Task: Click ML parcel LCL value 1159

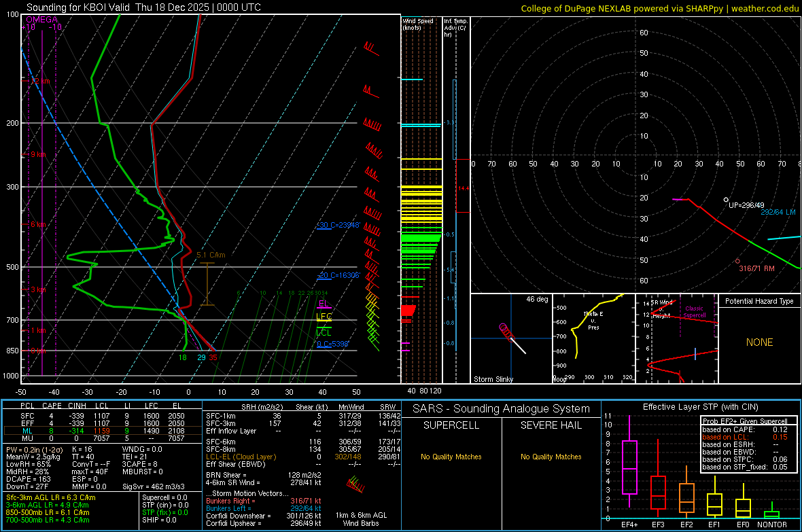Action: [x=101, y=431]
